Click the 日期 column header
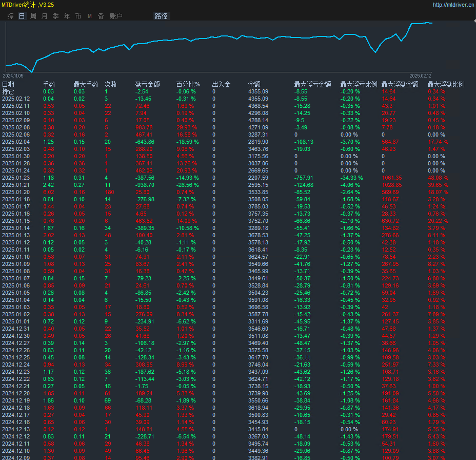The height and width of the screenshot is (460, 476). point(8,85)
